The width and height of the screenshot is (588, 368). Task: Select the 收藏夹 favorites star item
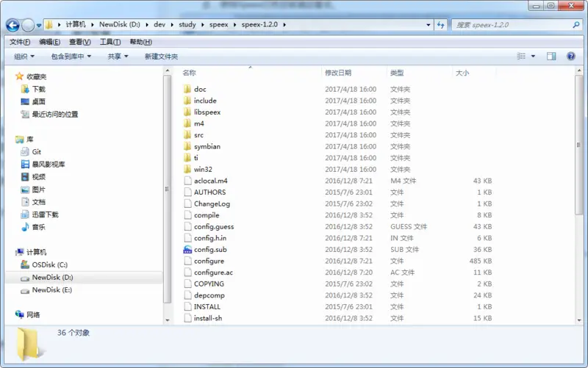(31, 76)
